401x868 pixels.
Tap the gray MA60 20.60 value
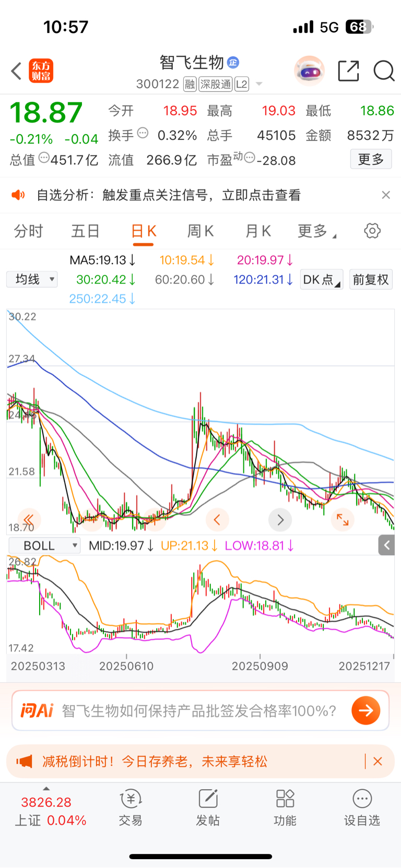tap(184, 280)
